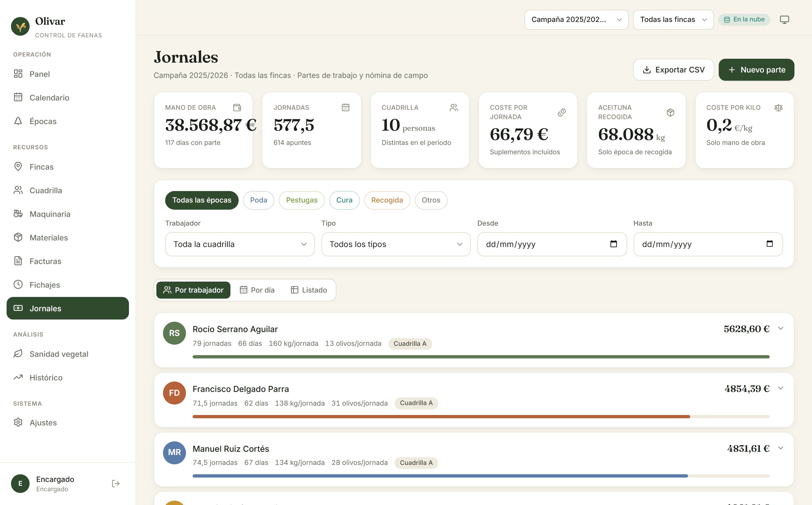Click the En la nube status badge
The height and width of the screenshot is (505, 812).
click(x=744, y=20)
